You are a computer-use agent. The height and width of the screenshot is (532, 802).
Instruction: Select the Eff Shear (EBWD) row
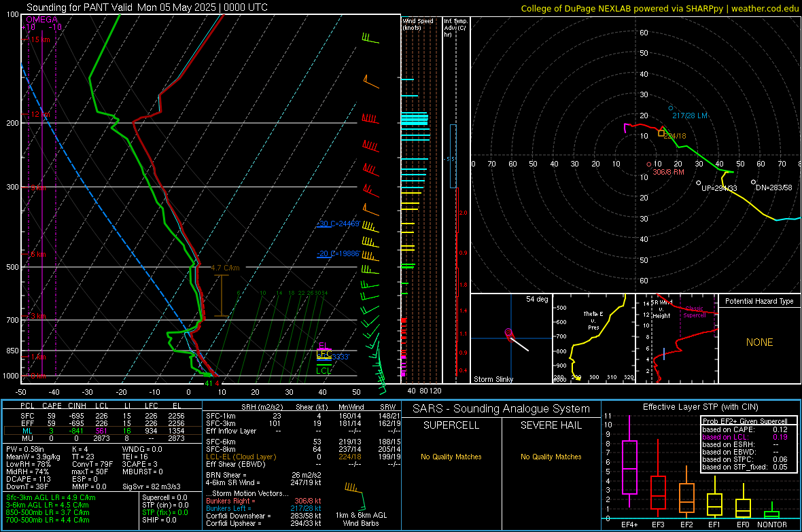click(304, 465)
